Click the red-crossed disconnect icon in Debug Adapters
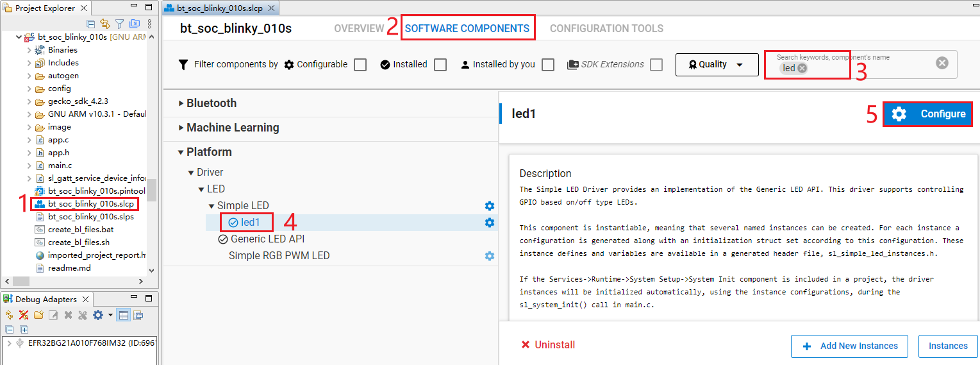The image size is (980, 365). pos(24,315)
